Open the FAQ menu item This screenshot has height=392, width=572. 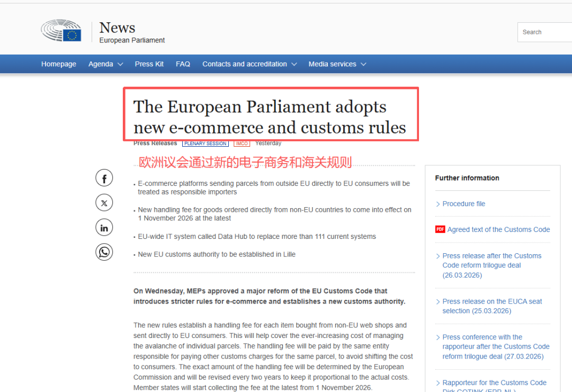183,64
